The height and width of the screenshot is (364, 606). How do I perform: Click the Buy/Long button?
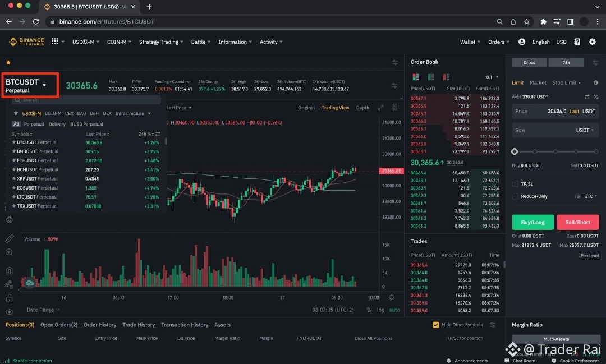532,222
